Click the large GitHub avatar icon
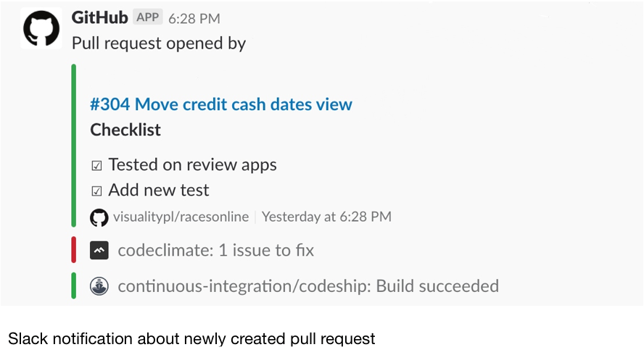Screen dimensions: 644x355 point(42,29)
